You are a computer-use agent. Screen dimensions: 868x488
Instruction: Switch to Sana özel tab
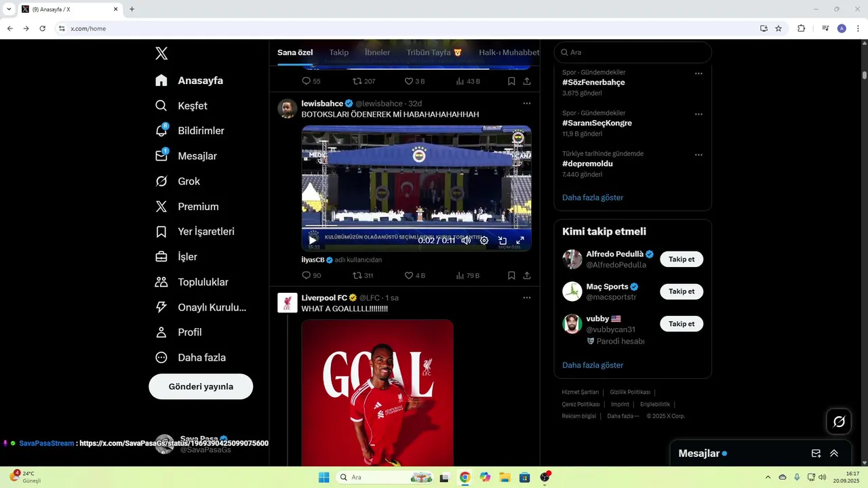295,52
